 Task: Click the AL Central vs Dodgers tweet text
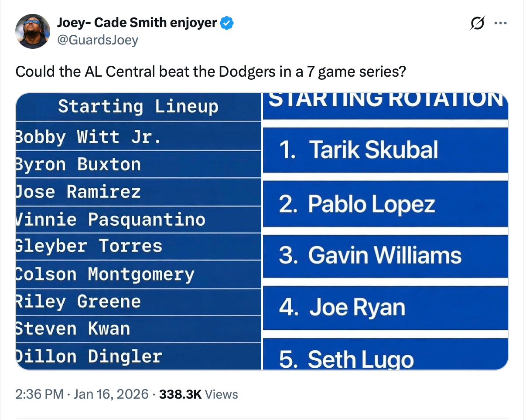point(211,71)
